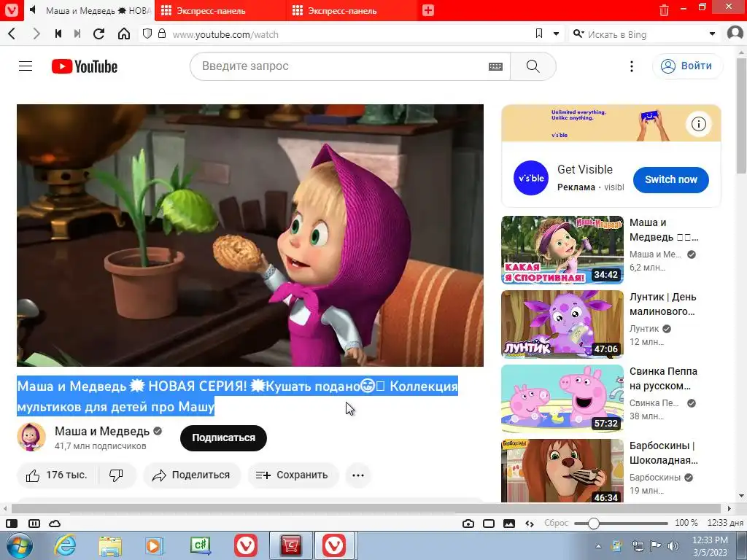
Task: Open the ad info icon
Action: (698, 124)
